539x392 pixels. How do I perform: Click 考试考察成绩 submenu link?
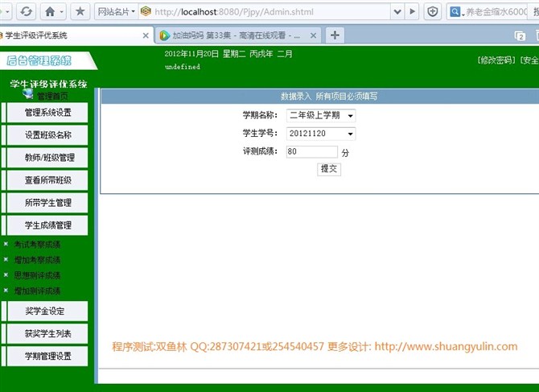pyautogui.click(x=37, y=245)
